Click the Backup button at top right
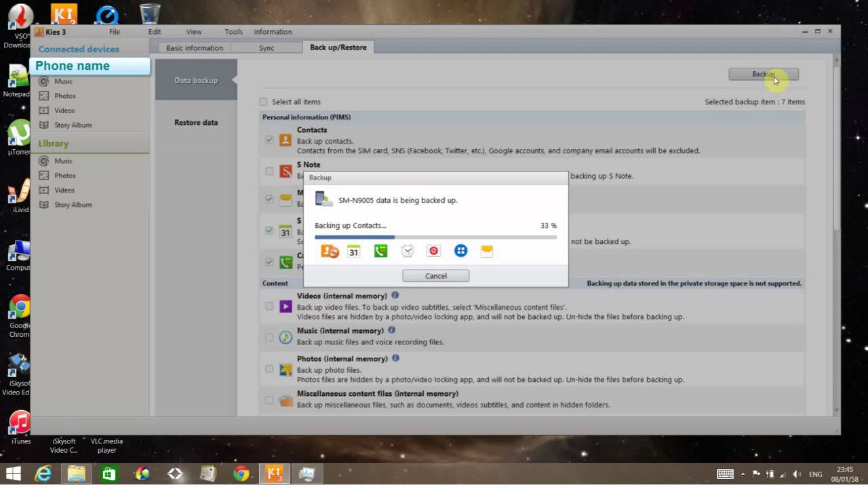 (764, 75)
